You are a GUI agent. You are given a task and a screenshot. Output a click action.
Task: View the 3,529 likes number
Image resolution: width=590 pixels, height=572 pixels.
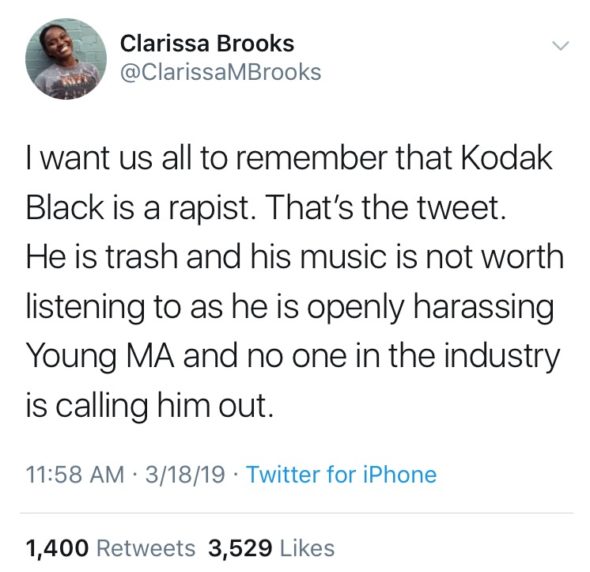coord(240,548)
